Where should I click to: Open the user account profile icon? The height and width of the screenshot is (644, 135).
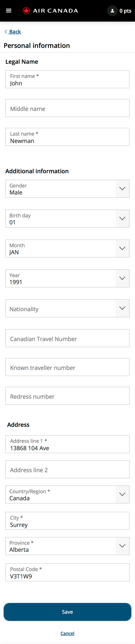[x=112, y=10]
